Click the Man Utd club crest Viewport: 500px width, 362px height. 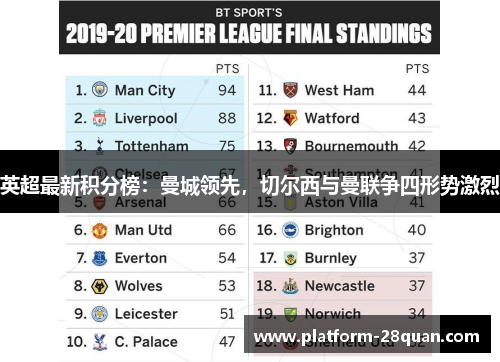click(x=99, y=230)
